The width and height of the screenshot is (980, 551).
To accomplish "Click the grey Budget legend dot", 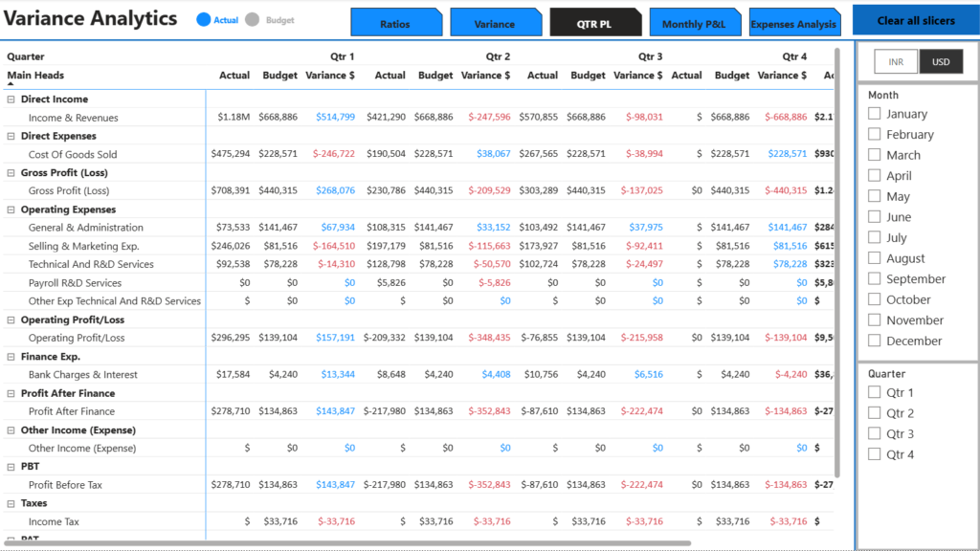I will (x=253, y=20).
